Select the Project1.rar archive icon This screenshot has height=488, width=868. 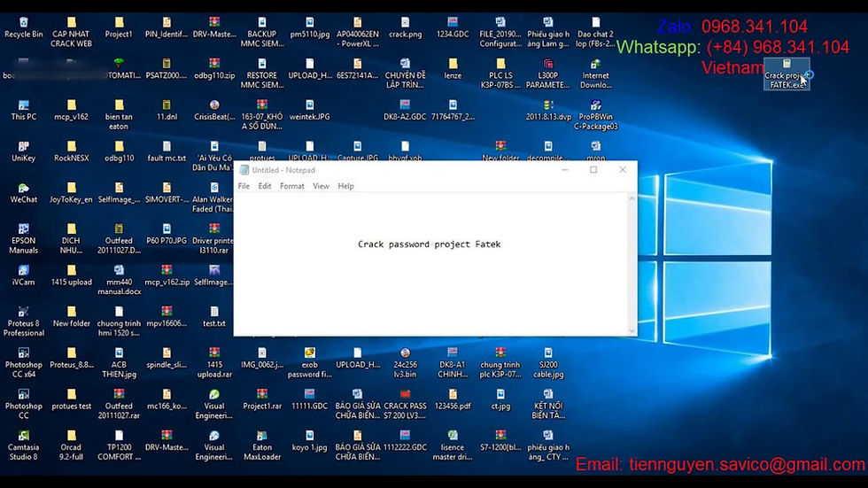(x=262, y=400)
